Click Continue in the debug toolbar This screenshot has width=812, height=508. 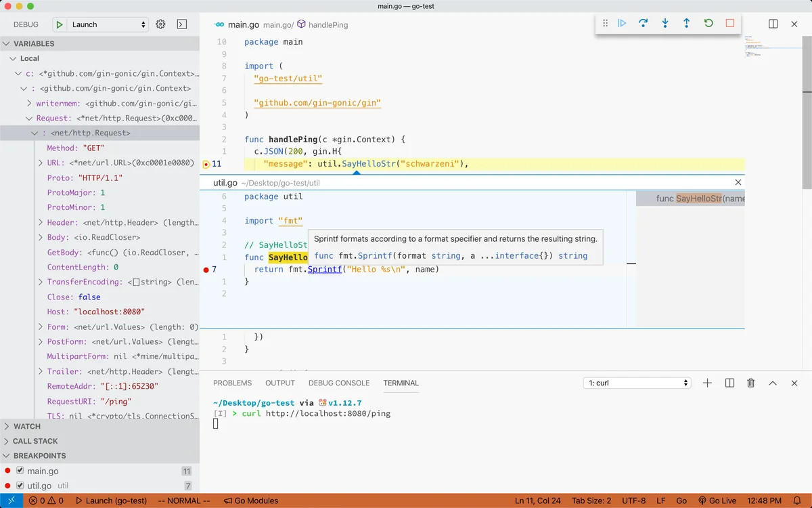coord(622,23)
